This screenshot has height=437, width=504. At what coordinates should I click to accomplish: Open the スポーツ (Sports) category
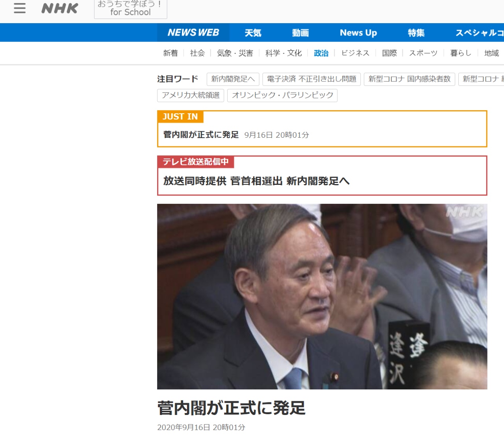[x=423, y=53]
